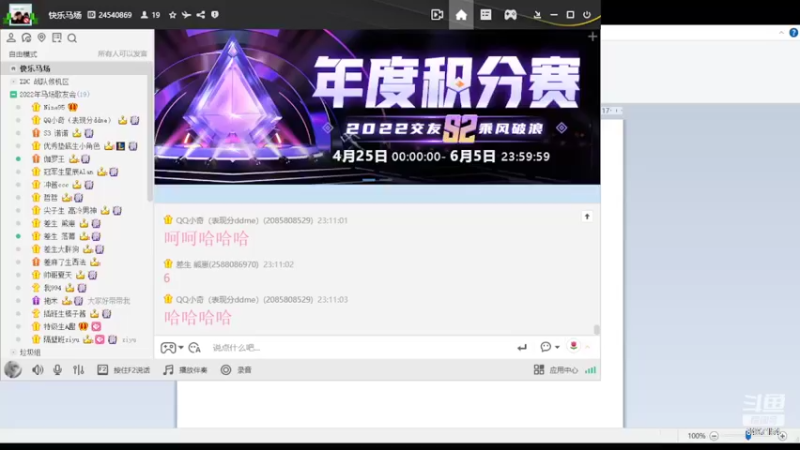Click the send enter-arrow icon

[x=521, y=347]
